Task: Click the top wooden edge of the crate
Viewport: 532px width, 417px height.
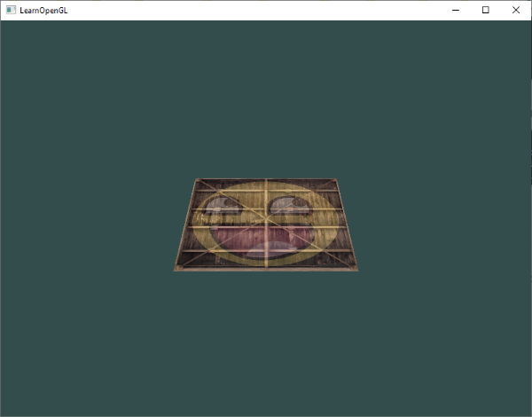Action: (266, 179)
